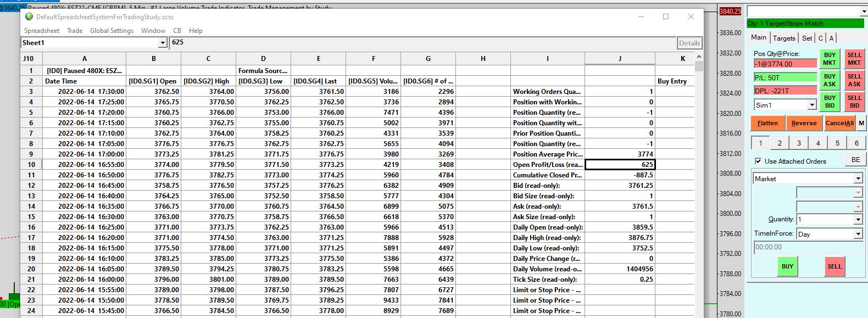Open the Spreadsheet menu
The image size is (868, 318).
42,31
